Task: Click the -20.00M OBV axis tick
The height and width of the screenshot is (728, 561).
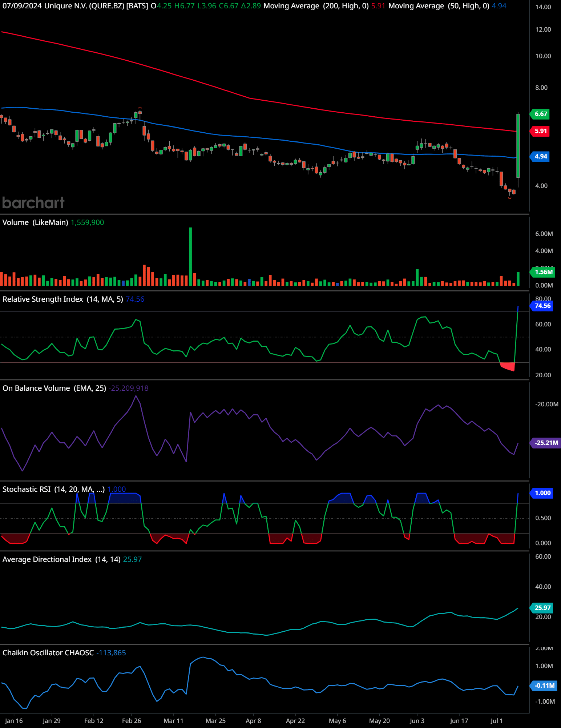Action: pyautogui.click(x=546, y=404)
